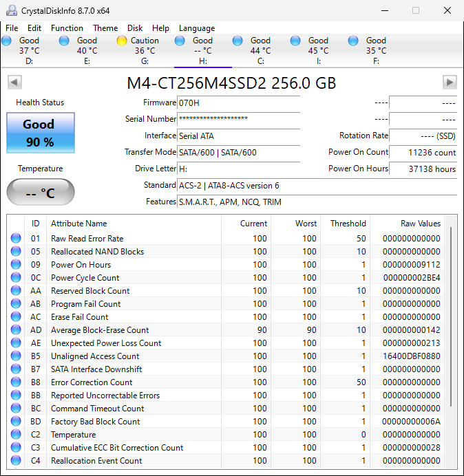This screenshot has height=476, width=464.
Task: Click status orb for Unexpected Power Loss Count
Action: [x=16, y=343]
